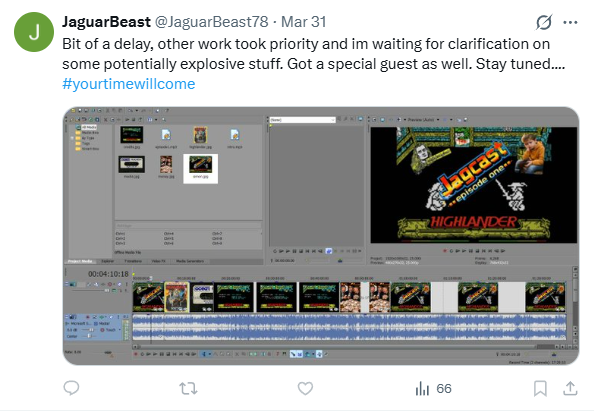Open JaguarBeast display name profile link

106,22
